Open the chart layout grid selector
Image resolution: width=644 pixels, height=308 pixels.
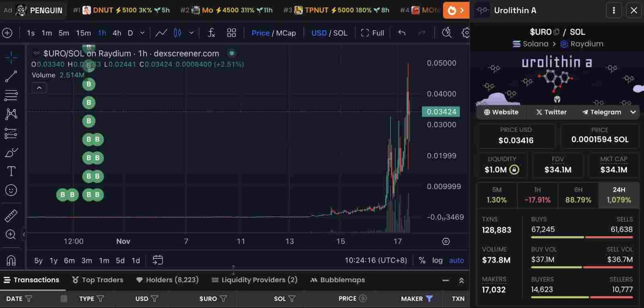pos(231,33)
